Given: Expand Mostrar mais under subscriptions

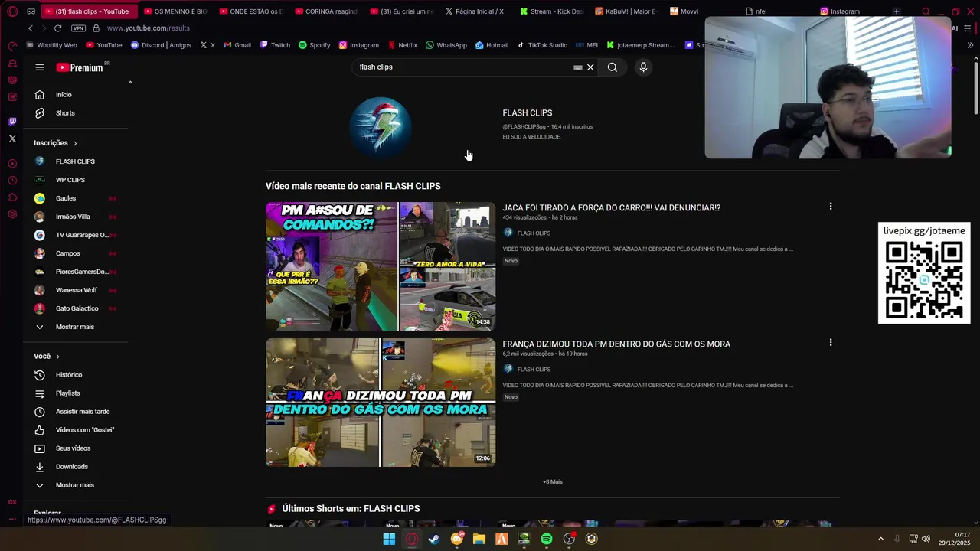Looking at the screenshot, I should tap(75, 328).
